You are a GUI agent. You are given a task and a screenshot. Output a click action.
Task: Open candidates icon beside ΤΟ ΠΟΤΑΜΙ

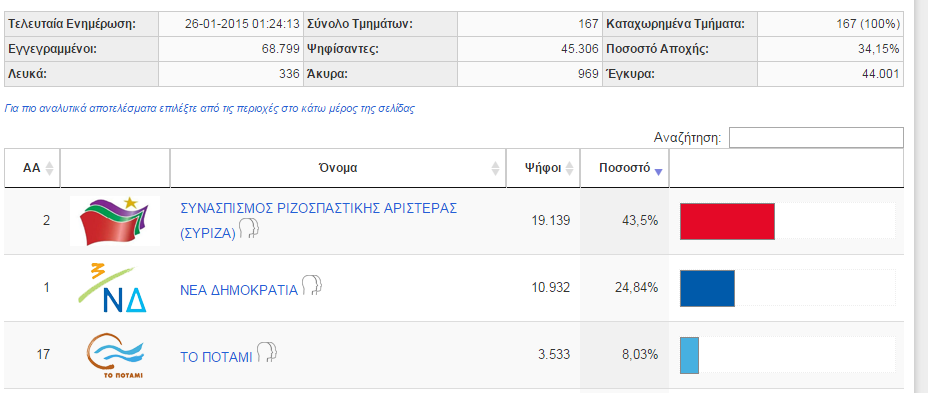point(266,353)
